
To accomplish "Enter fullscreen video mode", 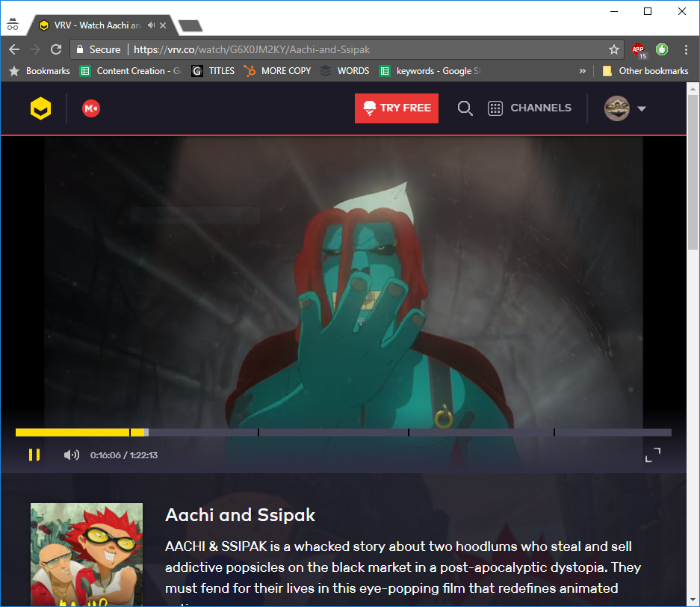I will point(653,455).
